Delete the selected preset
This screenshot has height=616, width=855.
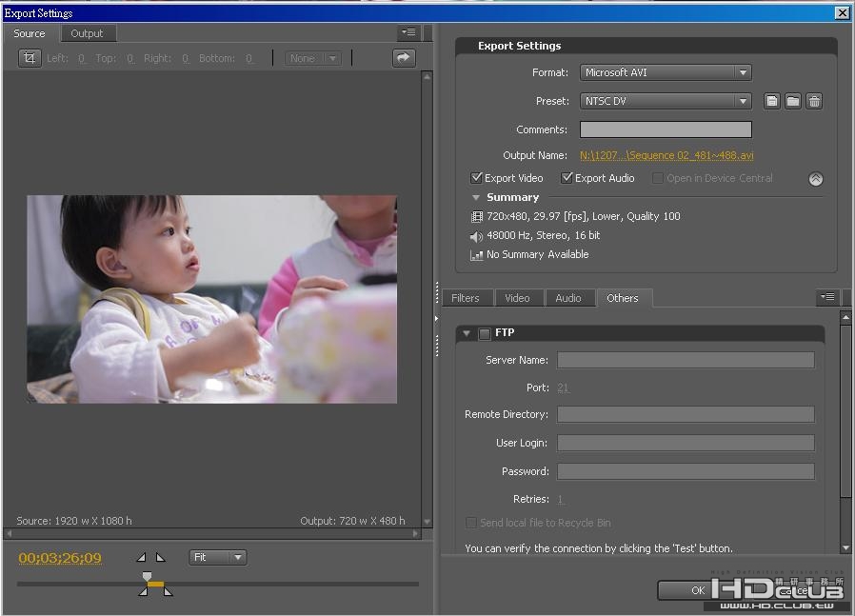pyautogui.click(x=814, y=101)
